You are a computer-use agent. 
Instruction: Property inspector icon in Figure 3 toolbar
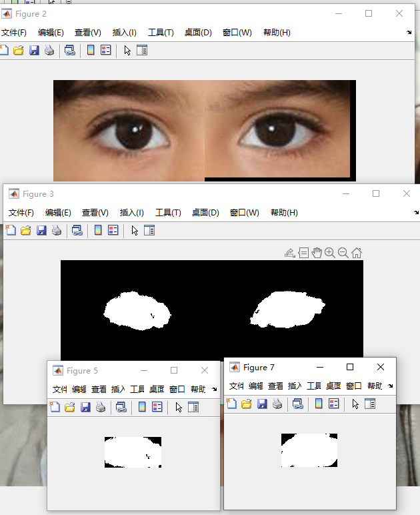pyautogui.click(x=149, y=230)
